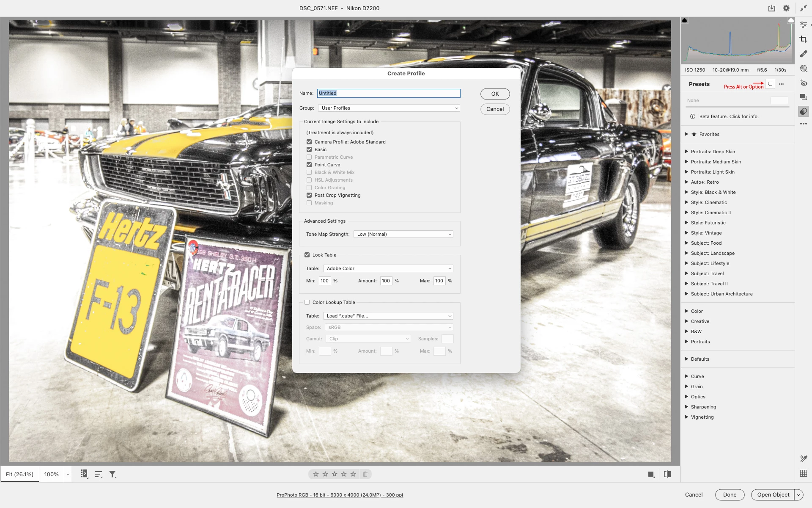The width and height of the screenshot is (812, 508).
Task: Click the workflow options ProPhoto RGB link
Action: click(x=340, y=495)
